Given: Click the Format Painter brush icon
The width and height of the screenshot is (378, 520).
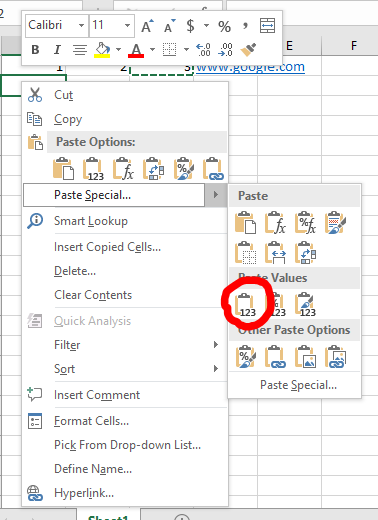Looking at the screenshot, I should (x=248, y=50).
